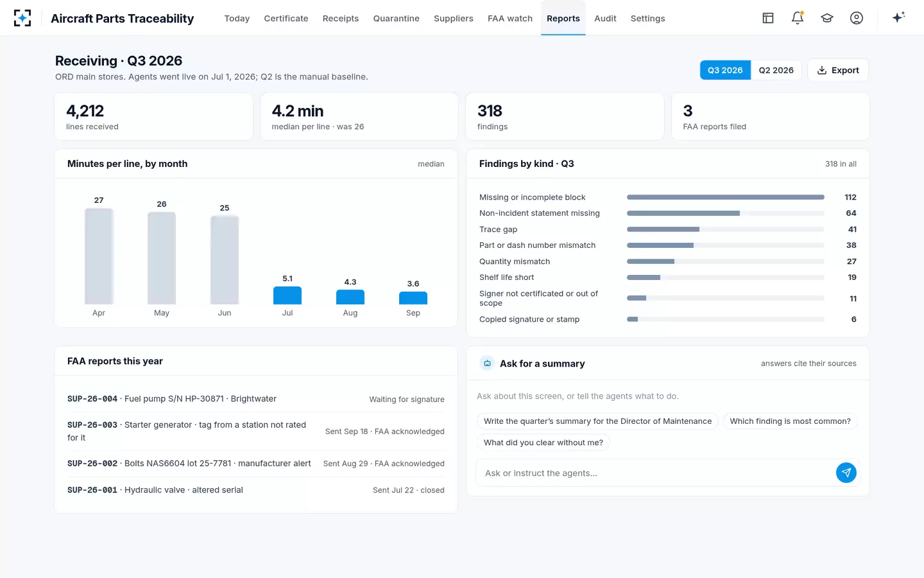
Task: Open the Audit tab
Action: [605, 19]
